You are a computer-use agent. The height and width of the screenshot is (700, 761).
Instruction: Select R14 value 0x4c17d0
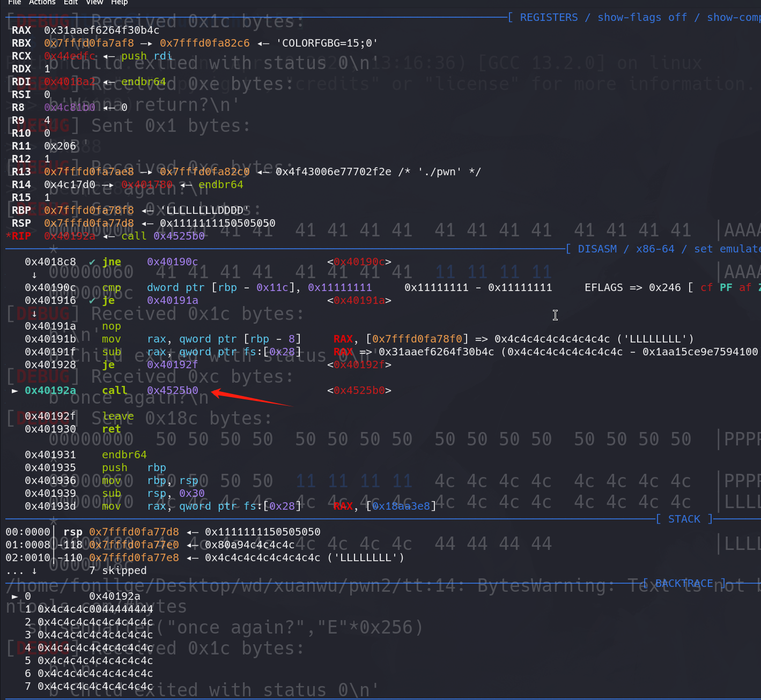(x=70, y=184)
